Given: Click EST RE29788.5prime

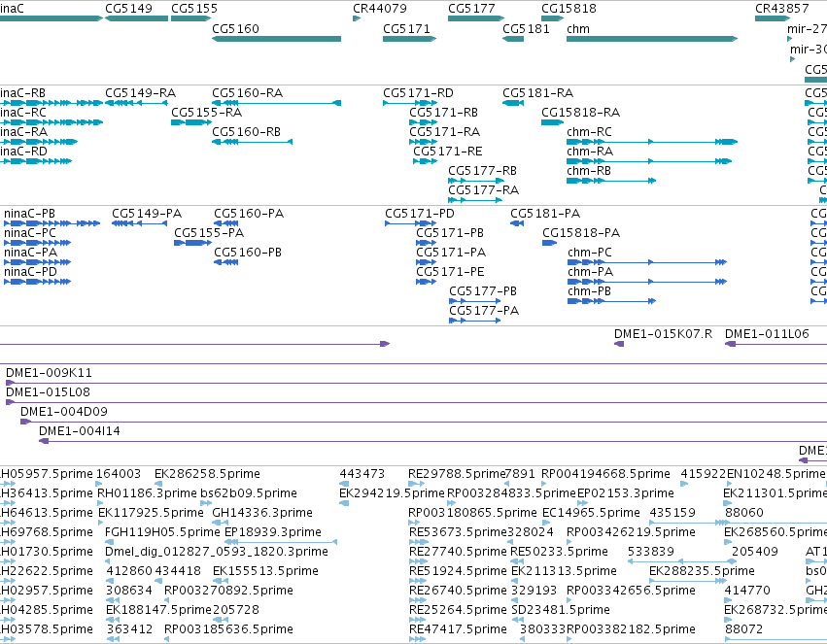Looking at the screenshot, I should point(416,484).
